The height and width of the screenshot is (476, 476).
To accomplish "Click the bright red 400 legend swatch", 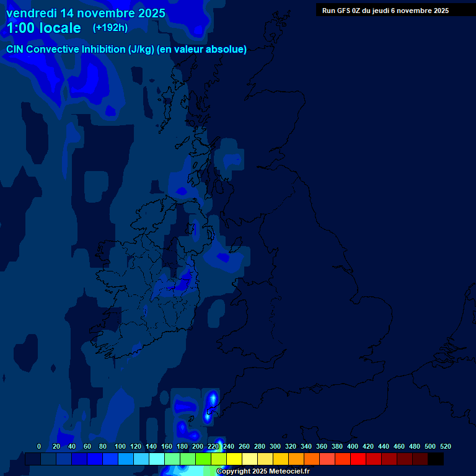I will (358, 459).
